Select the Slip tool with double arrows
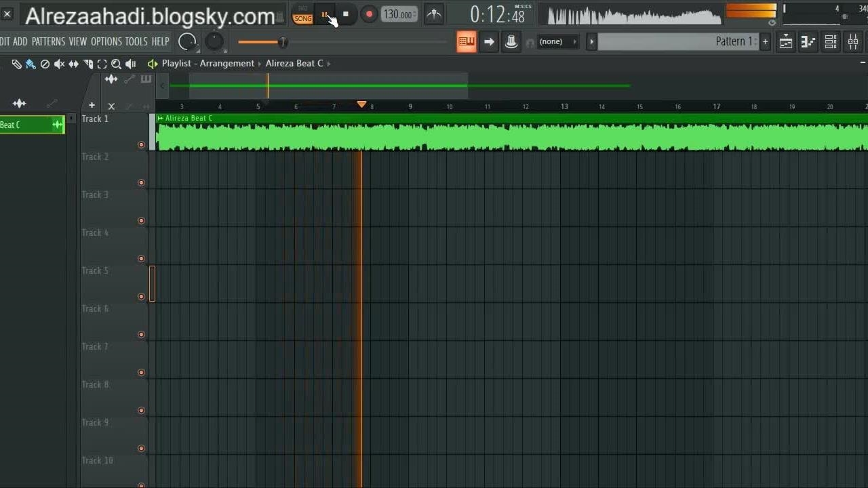This screenshot has width=868, height=488. coord(73,64)
